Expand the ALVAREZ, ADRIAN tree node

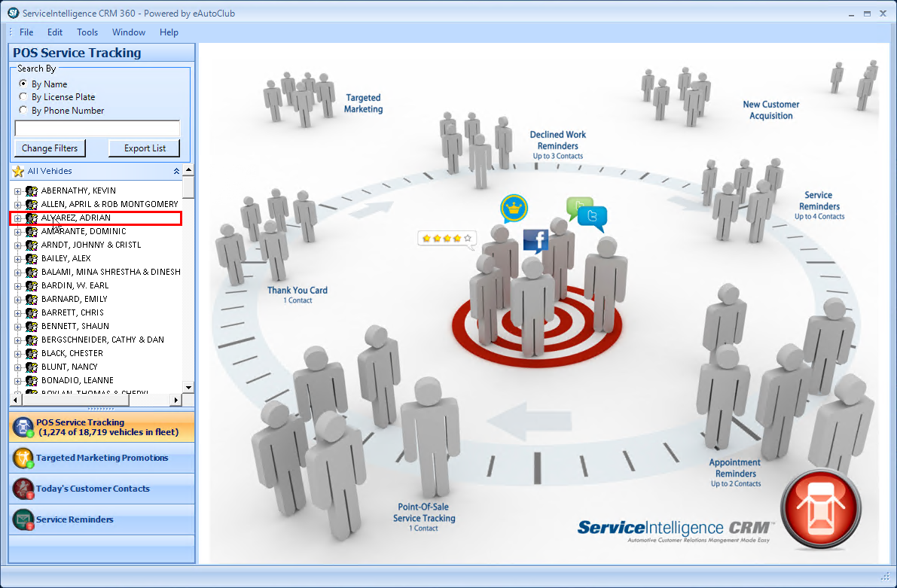pyautogui.click(x=18, y=218)
